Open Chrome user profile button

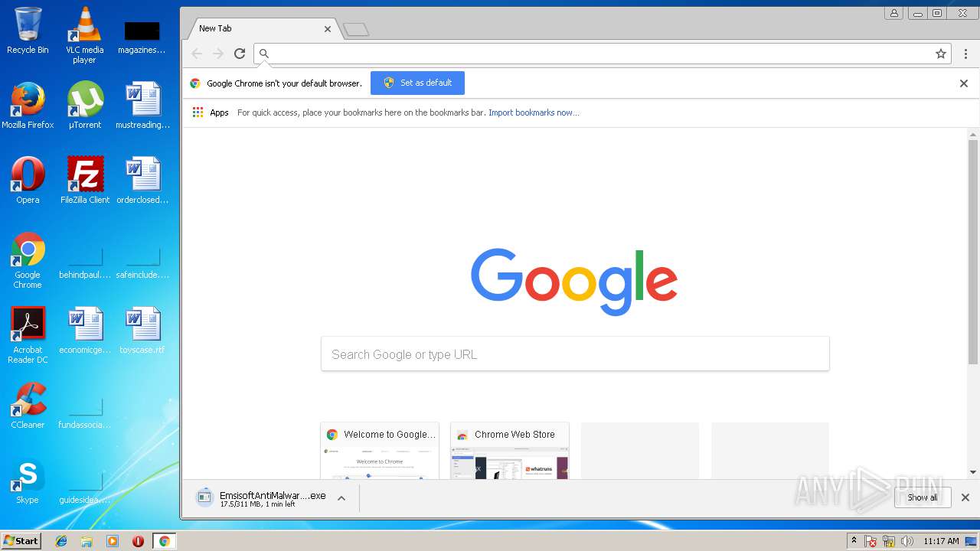click(x=893, y=13)
